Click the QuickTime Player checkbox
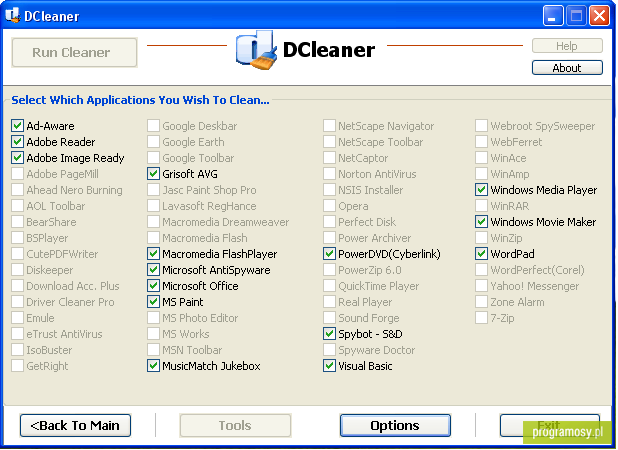Viewport: 618px width, 450px height. click(329, 286)
